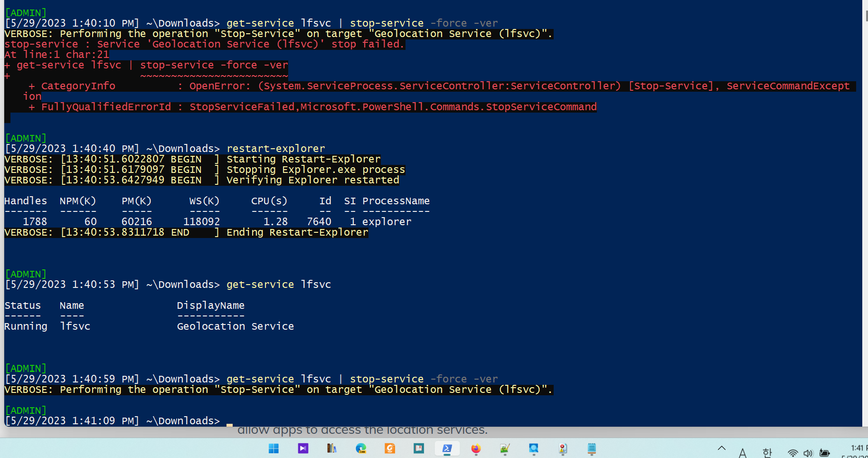The width and height of the screenshot is (868, 458).
Task: Click the process Id value 7640
Action: pyautogui.click(x=319, y=222)
